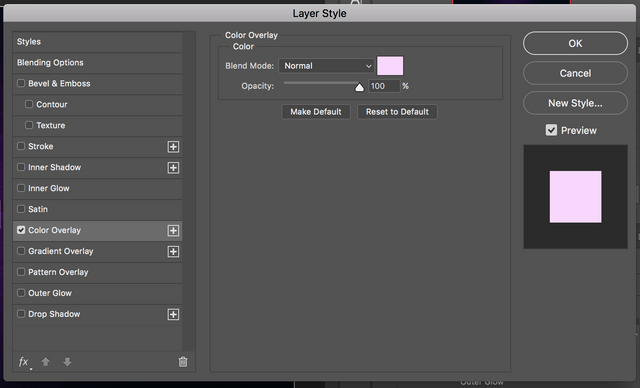Viewport: 640px width, 388px height.
Task: Select the Outer Glow settings row
Action: click(x=98, y=293)
